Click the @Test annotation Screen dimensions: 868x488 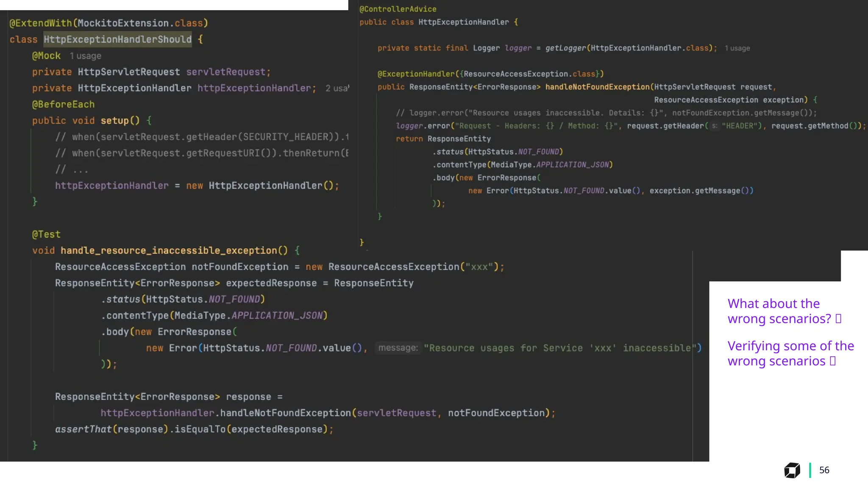46,234
